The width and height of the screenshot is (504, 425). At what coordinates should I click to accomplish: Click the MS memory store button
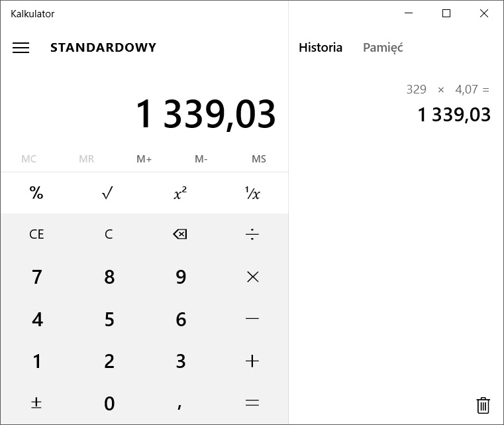coord(258,159)
